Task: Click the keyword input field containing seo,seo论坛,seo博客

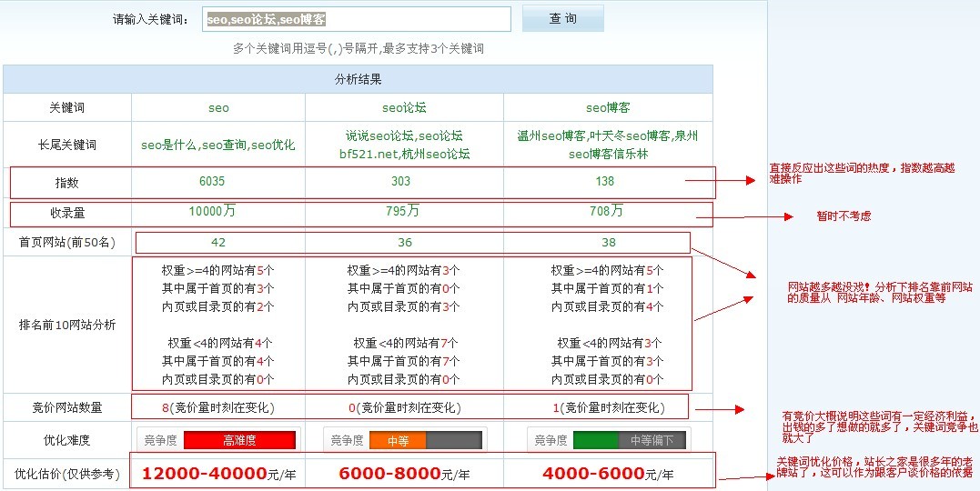Action: (356, 19)
